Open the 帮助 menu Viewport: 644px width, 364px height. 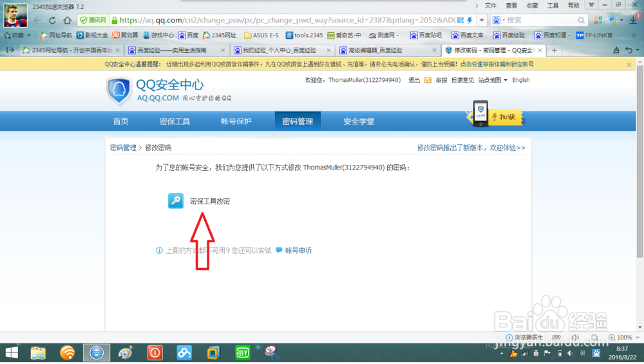coord(573,5)
